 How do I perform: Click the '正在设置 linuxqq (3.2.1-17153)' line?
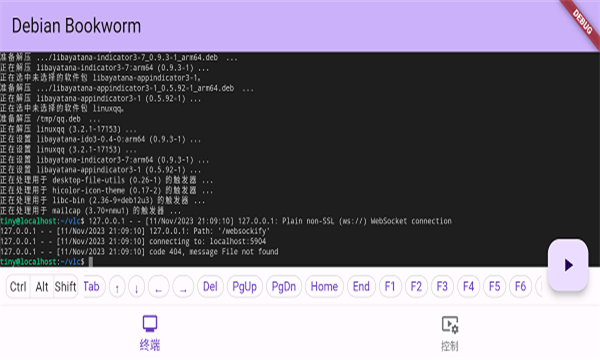pos(68,149)
